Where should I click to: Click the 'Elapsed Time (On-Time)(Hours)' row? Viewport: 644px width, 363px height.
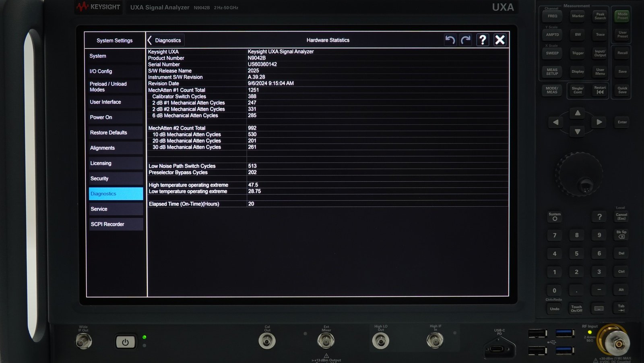coord(328,204)
